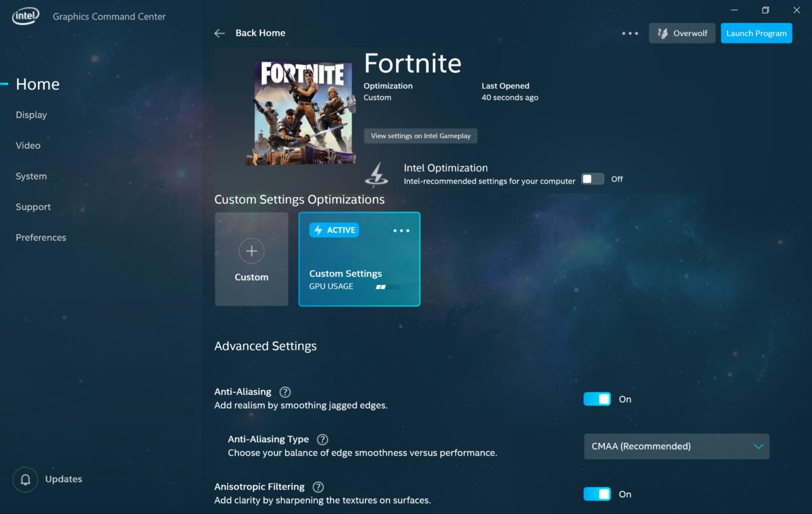
Task: Open the three-dots menu beside Overwolf
Action: 630,33
